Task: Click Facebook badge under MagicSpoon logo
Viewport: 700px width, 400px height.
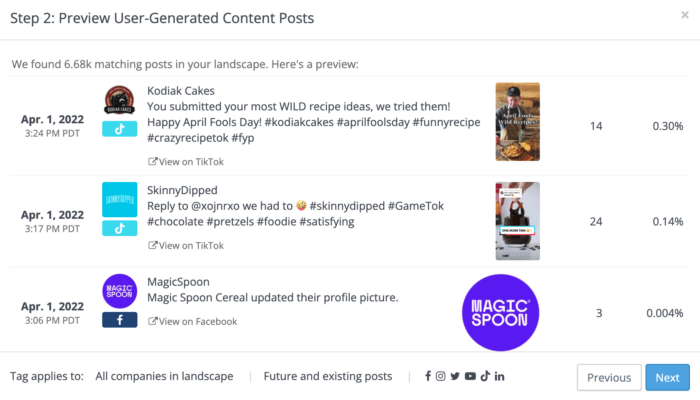Action: (119, 320)
